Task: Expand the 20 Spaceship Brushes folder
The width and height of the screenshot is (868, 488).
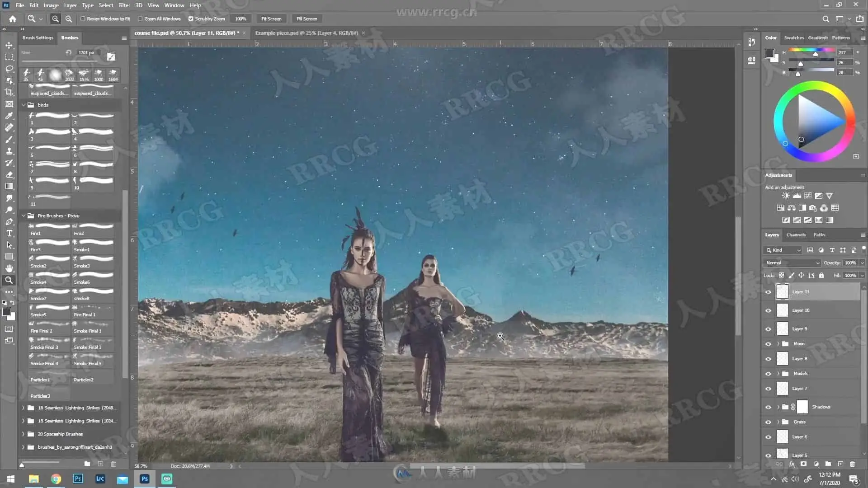Action: coord(24,434)
